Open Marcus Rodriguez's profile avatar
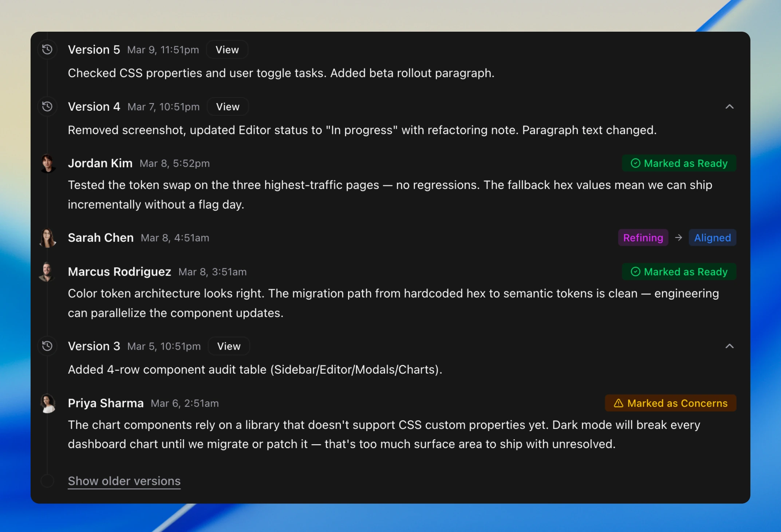The width and height of the screenshot is (781, 532). (x=48, y=272)
